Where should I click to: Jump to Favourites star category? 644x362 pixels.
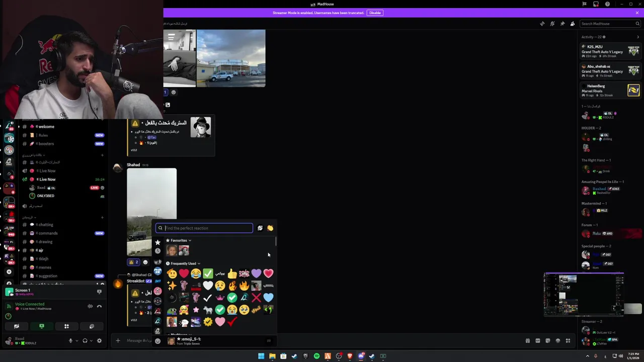(x=157, y=242)
